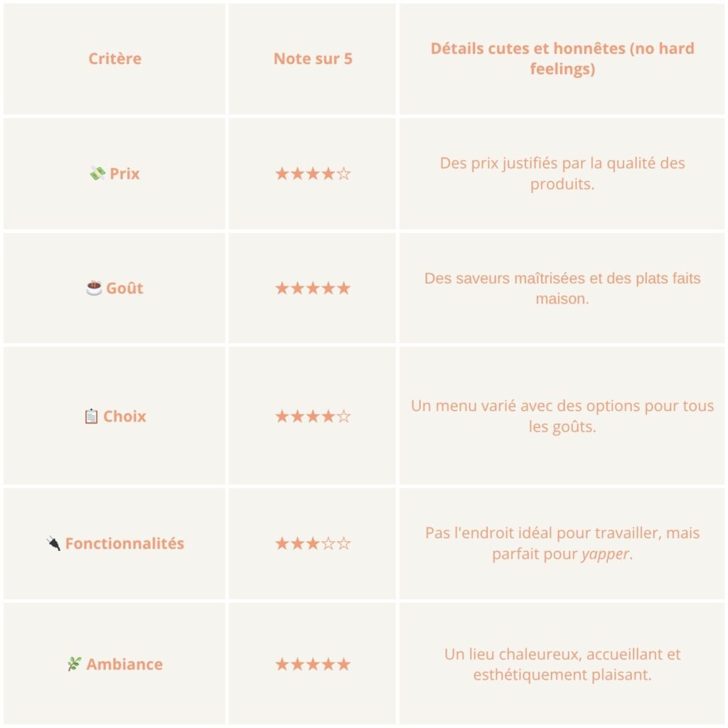Click the five-star rating for Ambiance
The width and height of the screenshot is (728, 728).
[313, 665]
